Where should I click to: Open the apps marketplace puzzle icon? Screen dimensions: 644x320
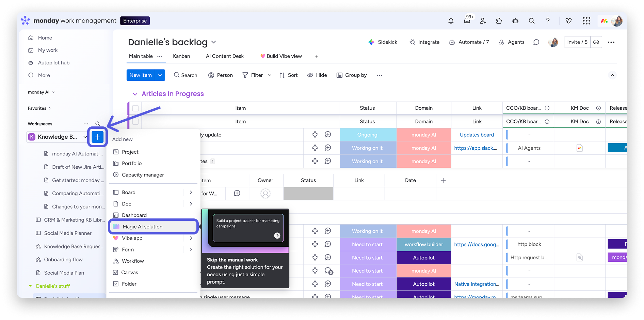click(x=499, y=21)
